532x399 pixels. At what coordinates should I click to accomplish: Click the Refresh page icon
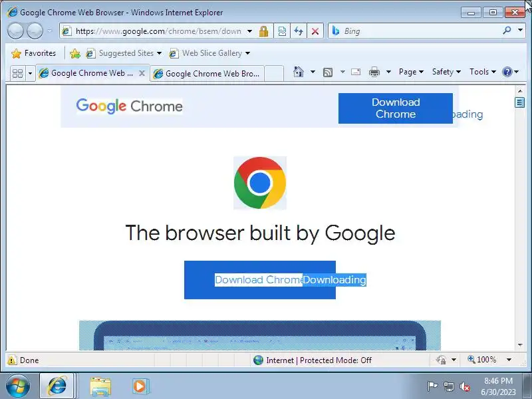click(x=299, y=31)
